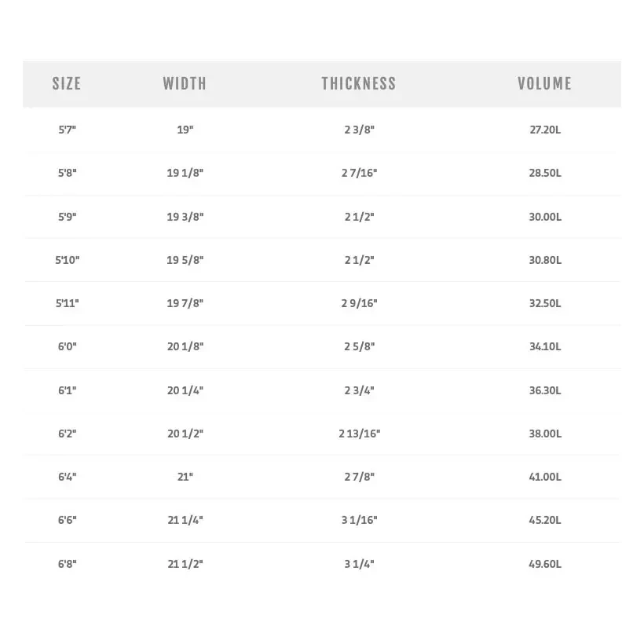Select the 5'11" size row label

(x=67, y=303)
